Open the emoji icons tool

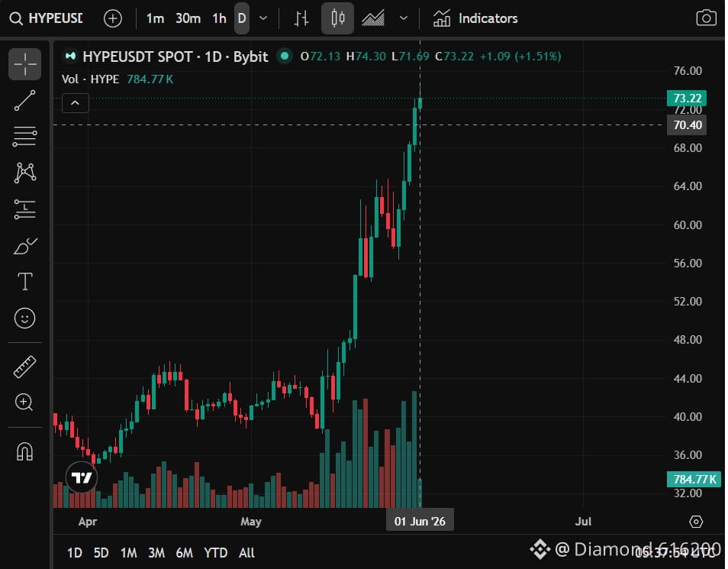point(24,318)
